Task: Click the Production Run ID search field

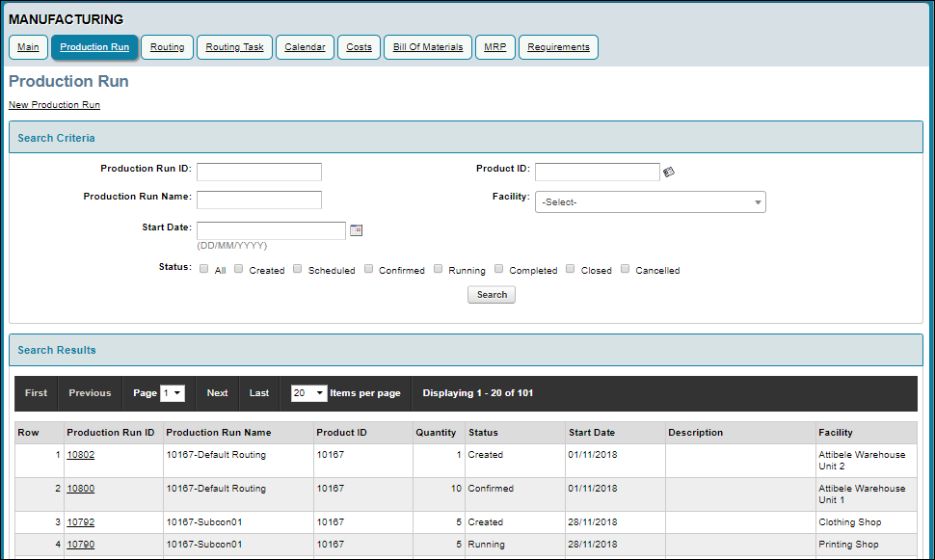Action: 258,172
